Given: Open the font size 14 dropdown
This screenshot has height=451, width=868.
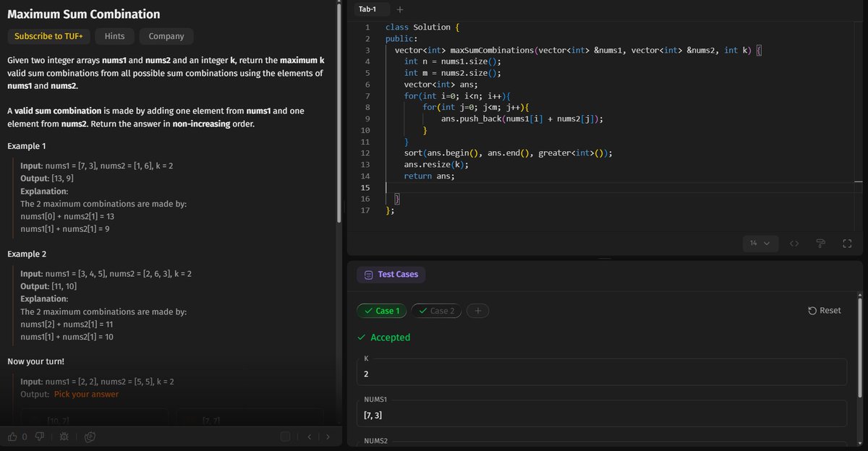Looking at the screenshot, I should click(759, 244).
